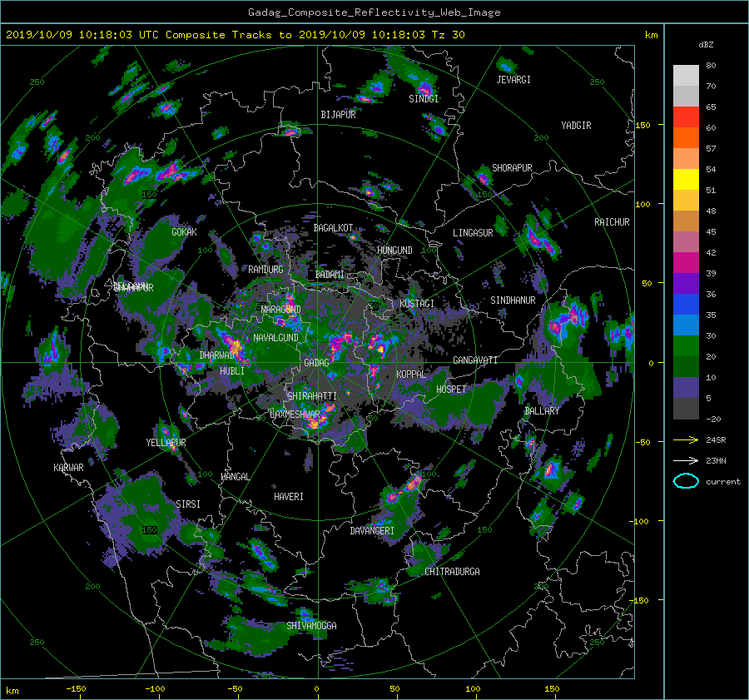Click the YELLAPUR city label

coord(166,443)
